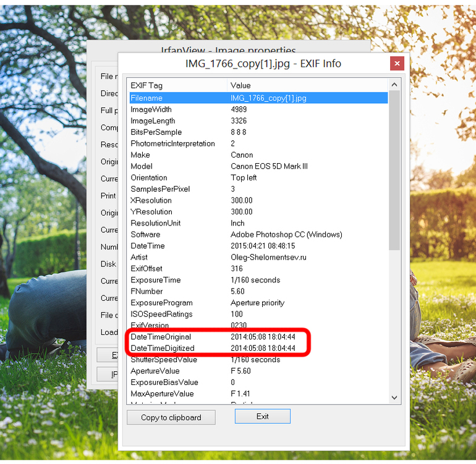Viewport: 476px width, 464px height.
Task: Select the Model tag row
Action: tap(258, 166)
